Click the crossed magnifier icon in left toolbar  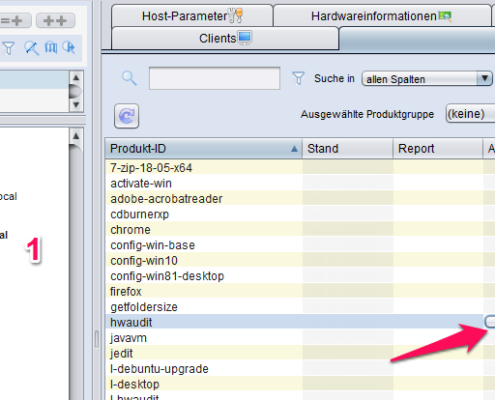tap(31, 48)
